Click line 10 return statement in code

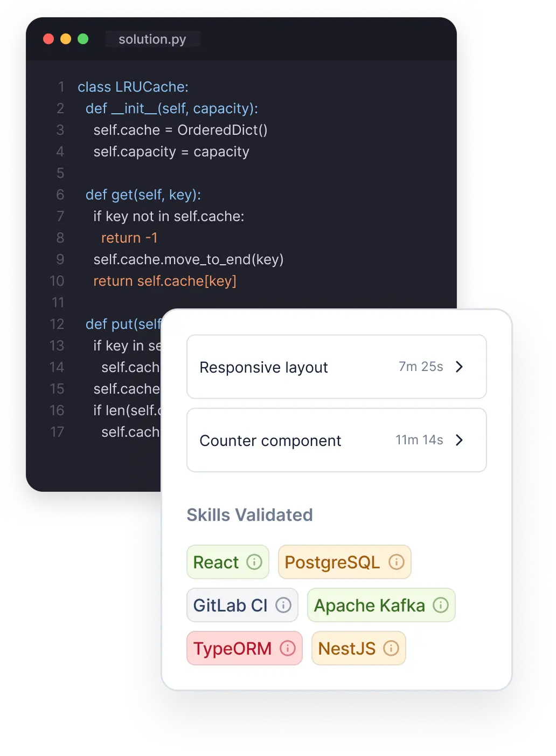coord(165,281)
